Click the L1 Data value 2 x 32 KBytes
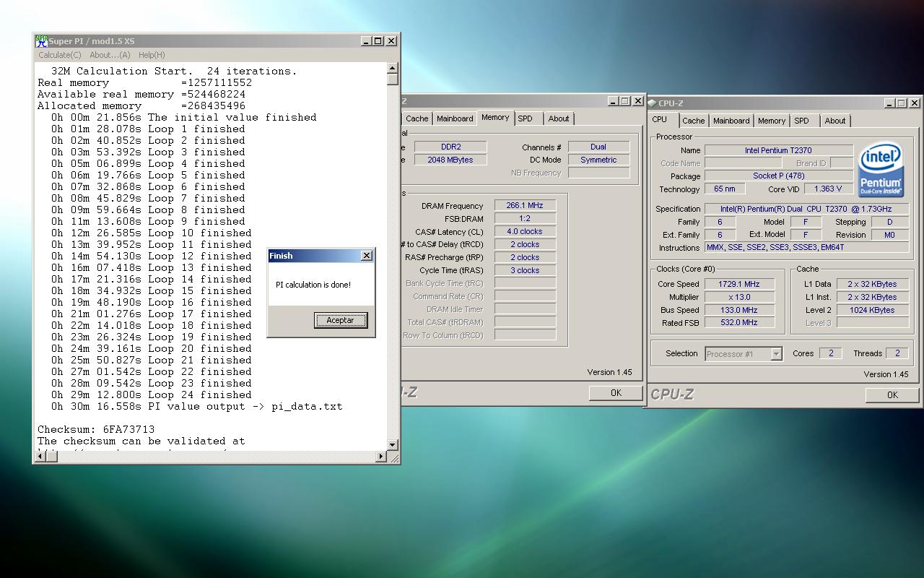This screenshot has height=578, width=924. [x=872, y=284]
